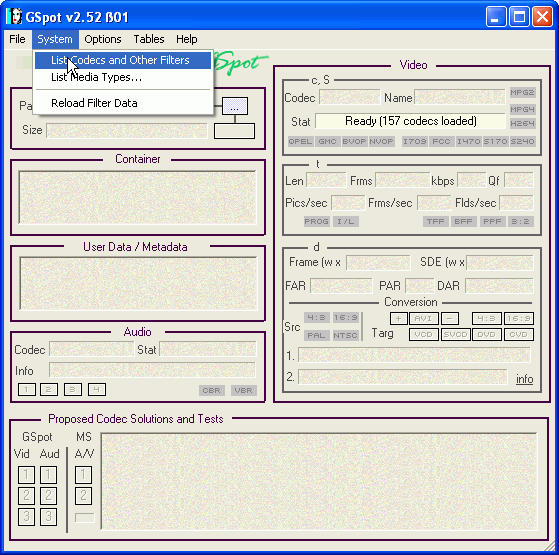559x555 pixels.
Task: Click the I/L interlaced indicator
Action: coord(345,222)
